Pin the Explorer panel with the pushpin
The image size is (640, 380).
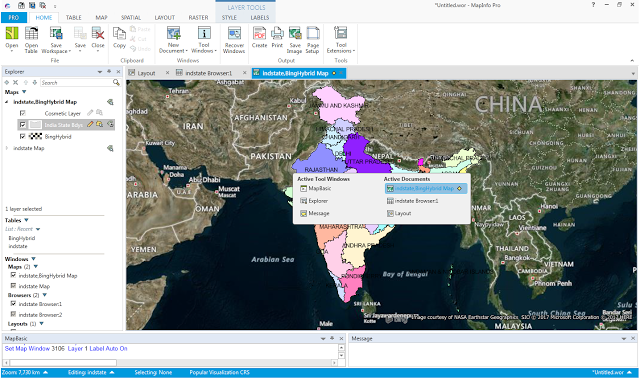tap(109, 71)
